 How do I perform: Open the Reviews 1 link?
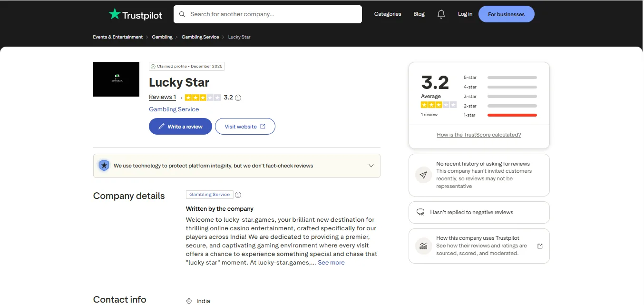(163, 97)
